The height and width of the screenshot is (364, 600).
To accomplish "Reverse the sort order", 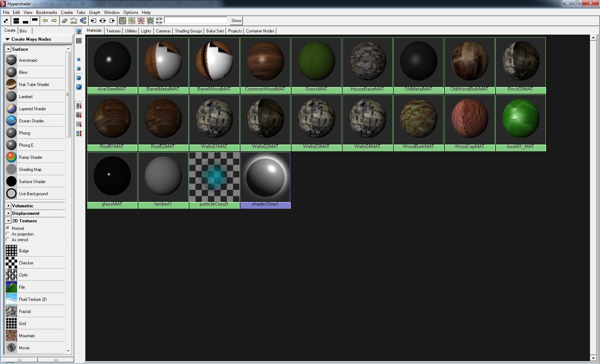I will click(x=79, y=134).
